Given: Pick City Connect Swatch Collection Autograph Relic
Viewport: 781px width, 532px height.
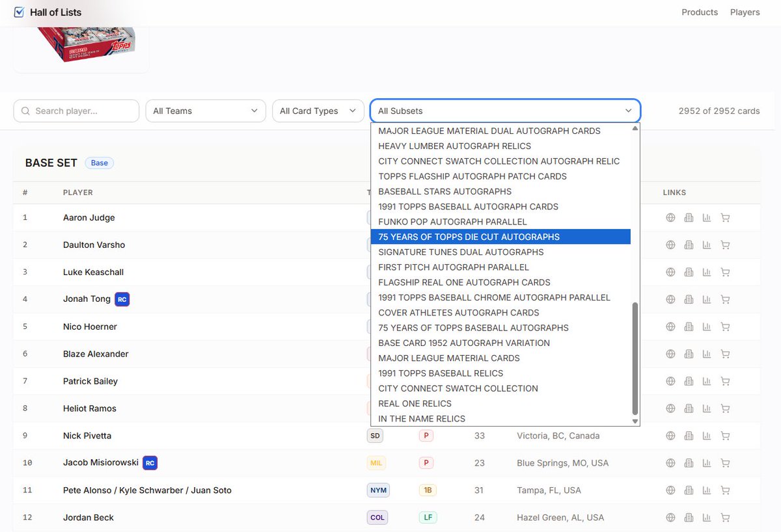Looking at the screenshot, I should tap(500, 161).
